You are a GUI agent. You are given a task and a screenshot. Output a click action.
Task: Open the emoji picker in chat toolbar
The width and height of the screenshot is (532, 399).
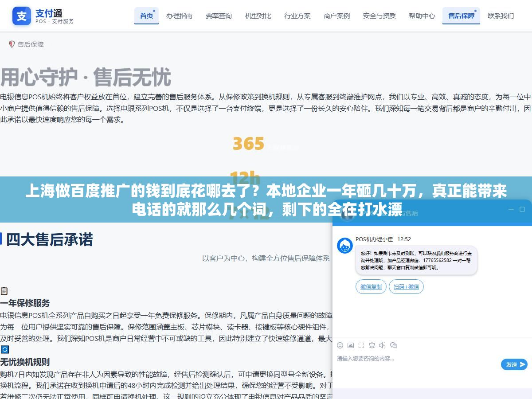pyautogui.click(x=340, y=345)
